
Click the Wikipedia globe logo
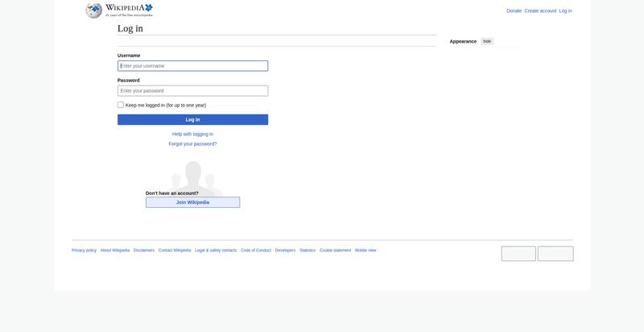pos(93,10)
